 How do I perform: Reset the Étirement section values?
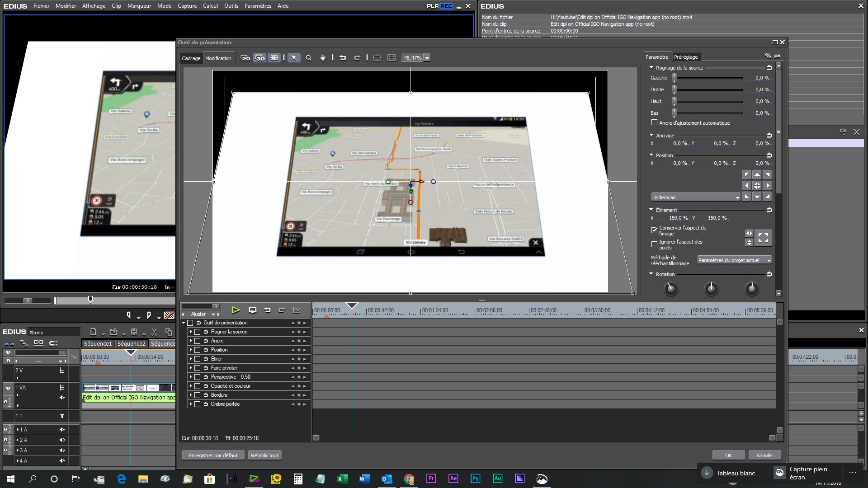pos(769,210)
